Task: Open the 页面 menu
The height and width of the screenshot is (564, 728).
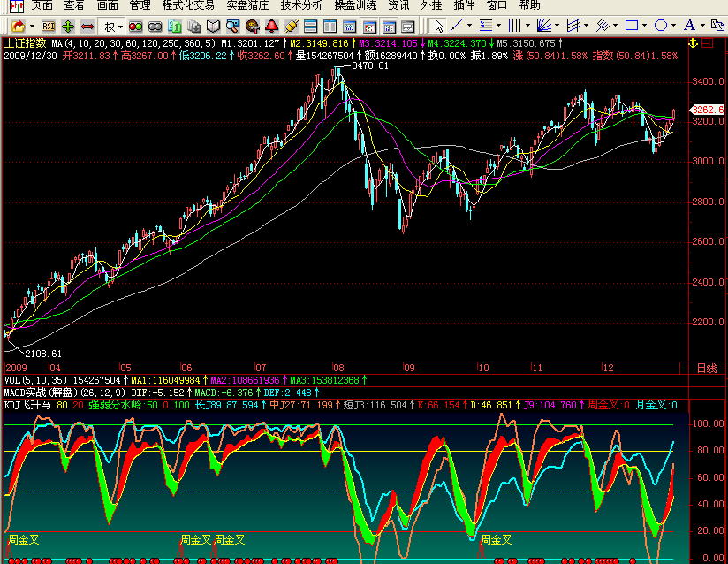Action: click(42, 5)
